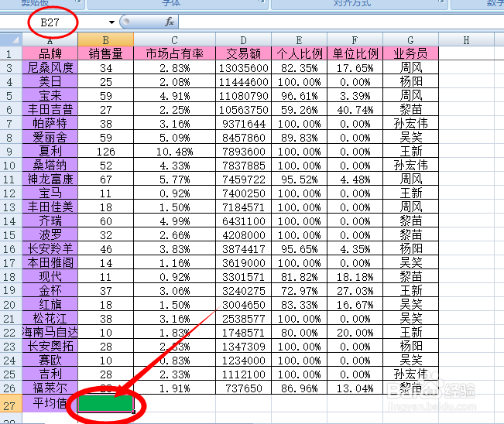Click brand cell 帕萨特
This screenshot has width=504, height=424.
50,123
